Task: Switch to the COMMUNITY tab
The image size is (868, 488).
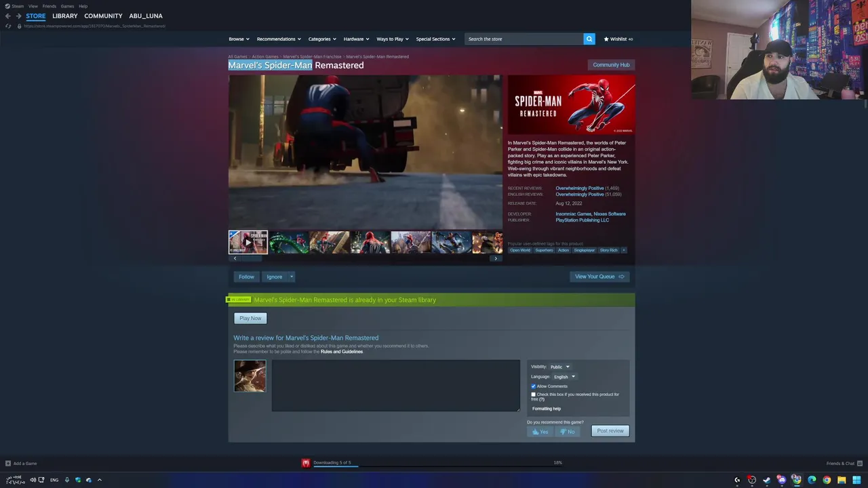Action: pyautogui.click(x=103, y=16)
